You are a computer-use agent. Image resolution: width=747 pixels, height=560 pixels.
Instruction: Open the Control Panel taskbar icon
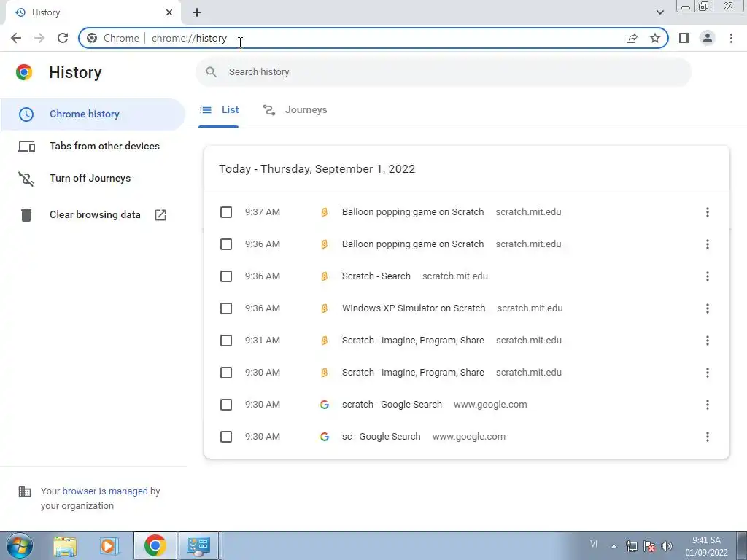click(x=198, y=545)
